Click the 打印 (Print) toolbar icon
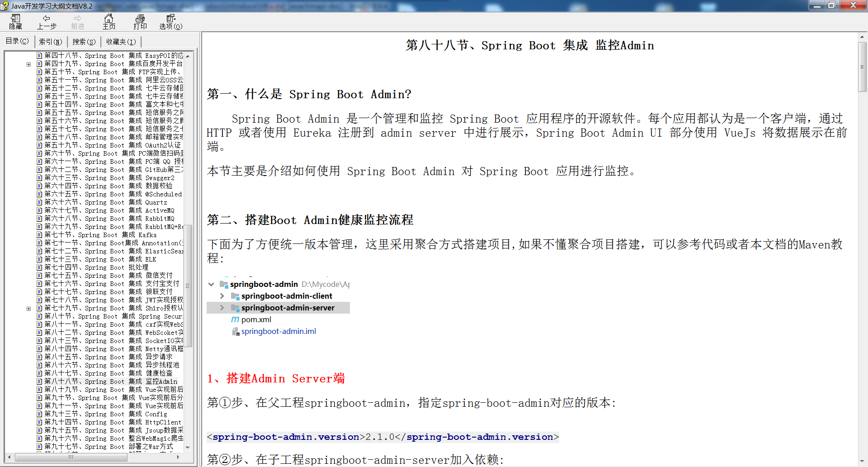This screenshot has width=868, height=467. tap(140, 22)
